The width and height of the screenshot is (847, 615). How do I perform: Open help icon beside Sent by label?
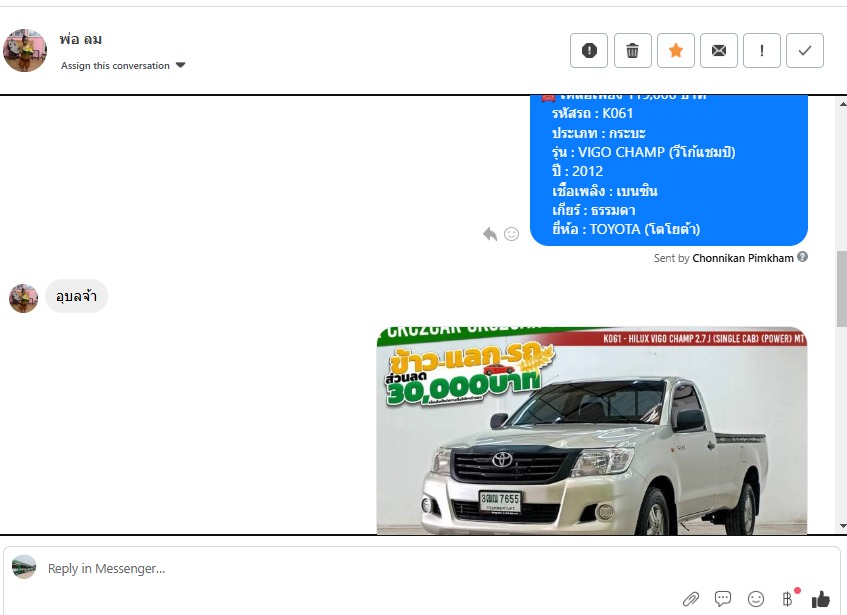click(x=803, y=257)
